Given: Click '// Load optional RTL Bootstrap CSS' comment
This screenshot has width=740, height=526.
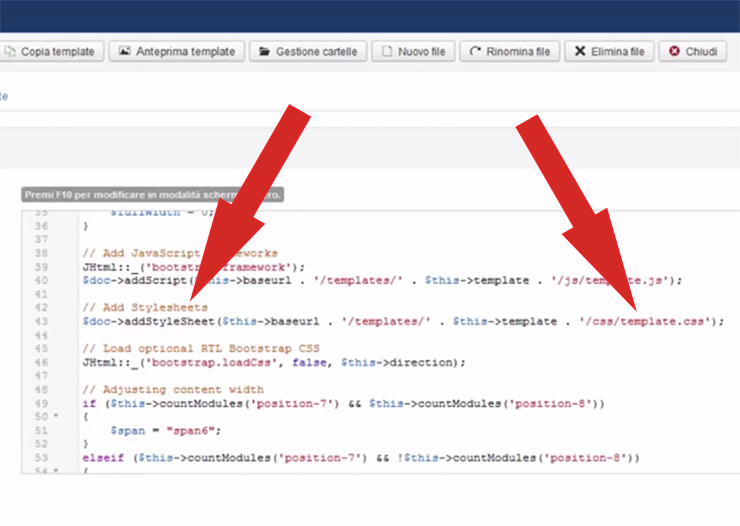Looking at the screenshot, I should (201, 349).
